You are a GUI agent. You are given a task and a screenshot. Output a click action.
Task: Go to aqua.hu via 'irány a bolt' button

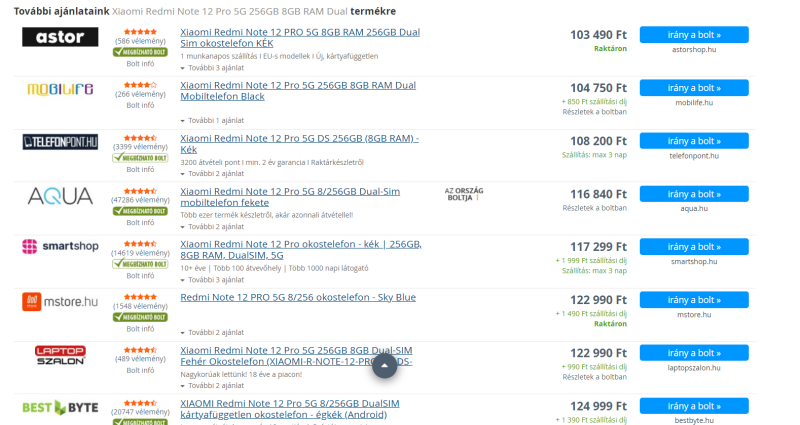[694, 194]
